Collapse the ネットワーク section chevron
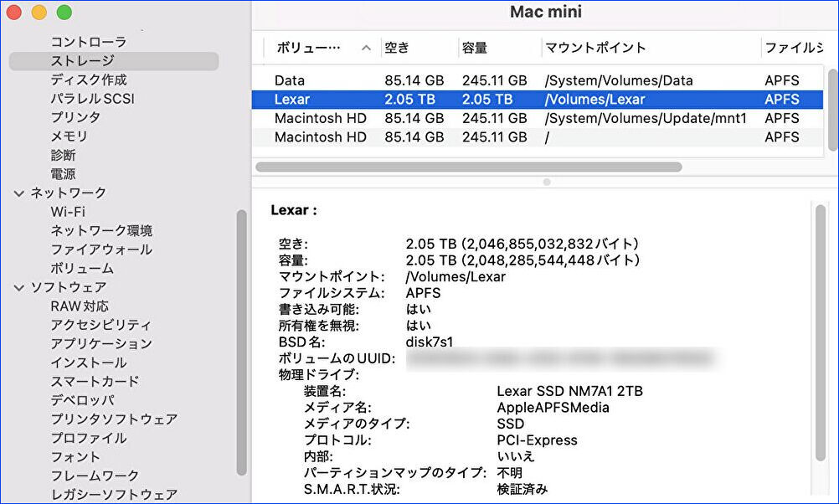The image size is (839, 504). point(19,193)
